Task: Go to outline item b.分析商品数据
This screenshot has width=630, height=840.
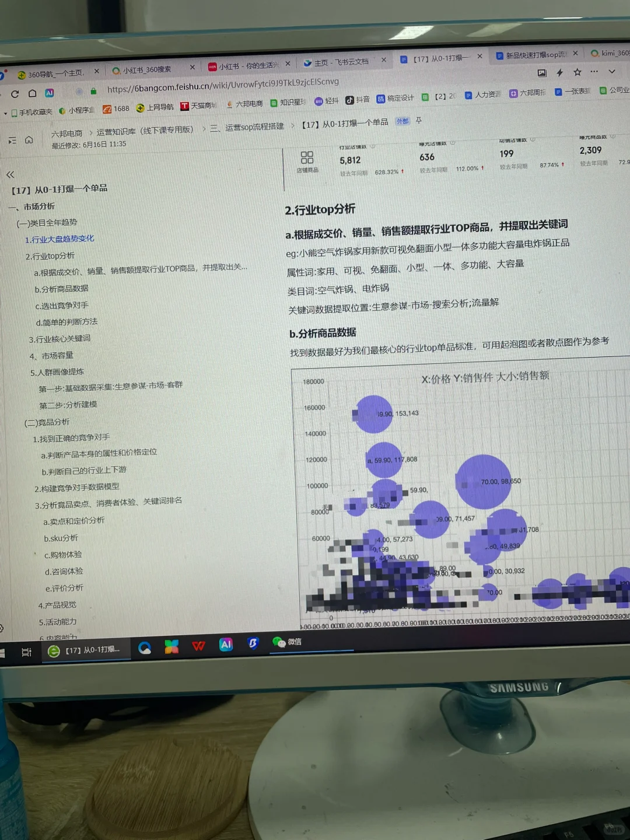Action: pyautogui.click(x=61, y=289)
